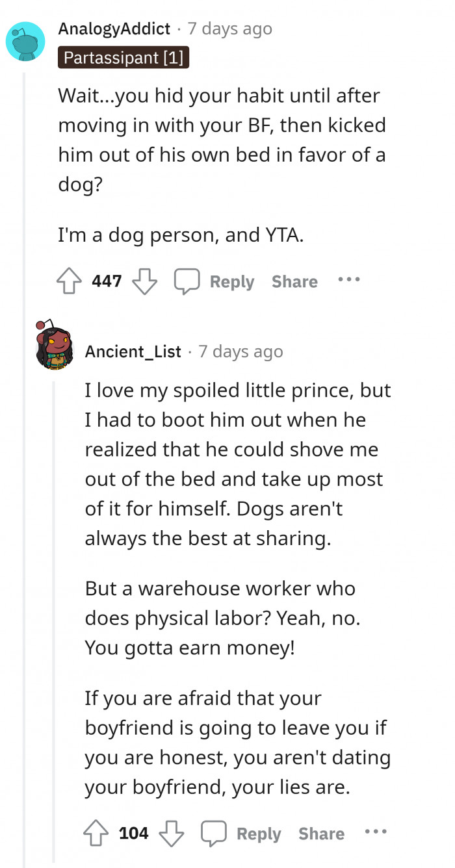This screenshot has width=455, height=868.
Task: Open more options on AnalogyAddict's comment
Action: coord(348,280)
